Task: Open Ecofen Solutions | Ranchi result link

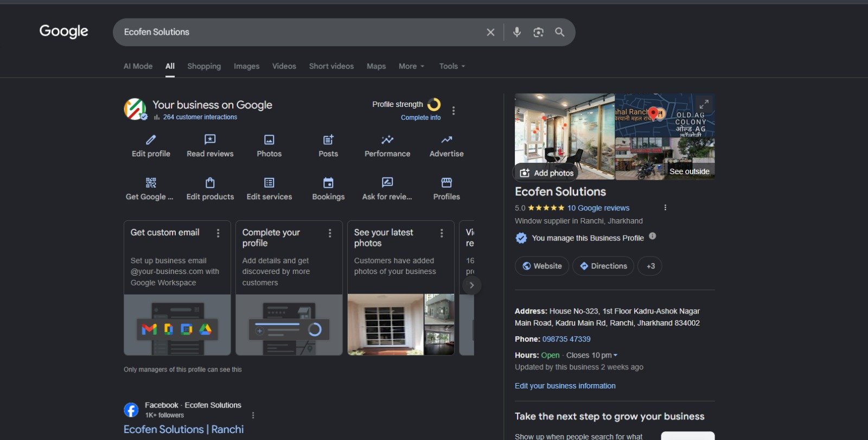Action: tap(184, 429)
